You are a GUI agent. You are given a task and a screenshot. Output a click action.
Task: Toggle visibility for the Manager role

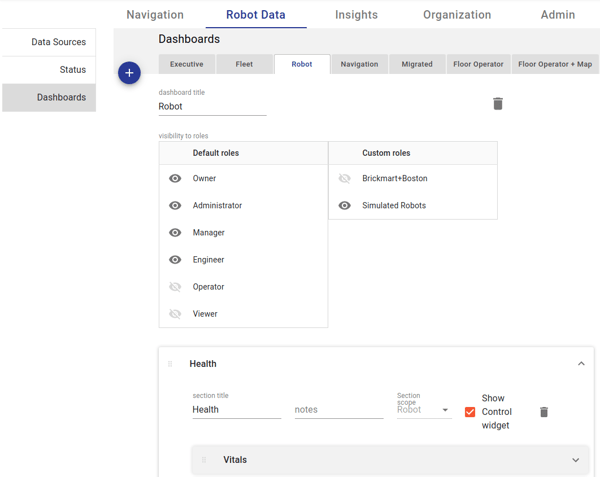point(175,233)
